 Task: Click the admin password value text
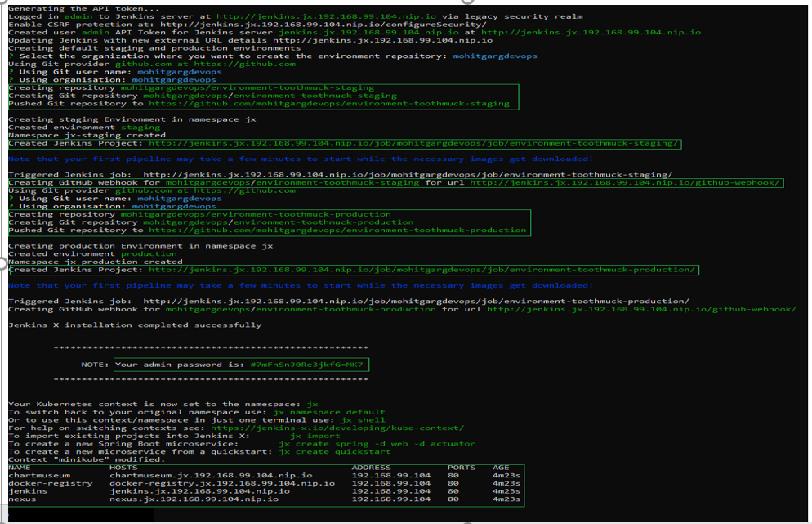coord(306,365)
